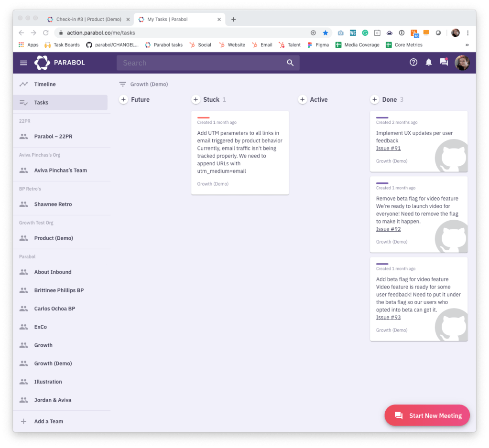Show more bookmarks overflow chevron
489x448 pixels.
467,45
